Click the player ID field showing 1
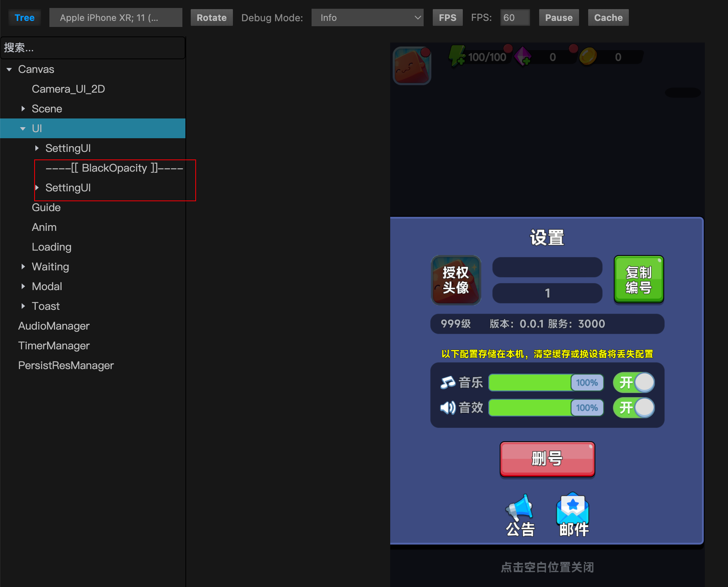 pos(547,293)
